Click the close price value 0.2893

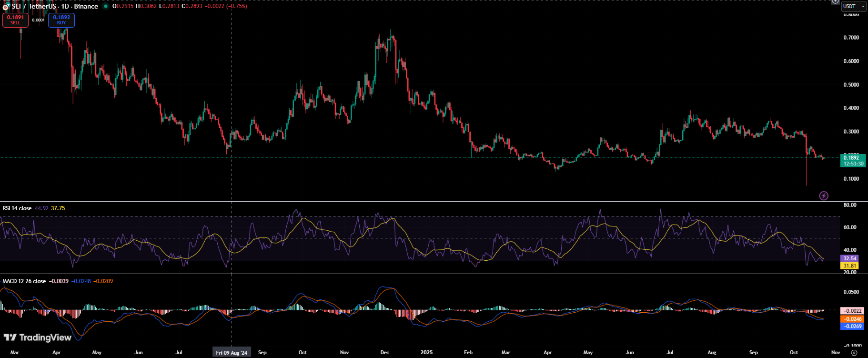pos(194,6)
